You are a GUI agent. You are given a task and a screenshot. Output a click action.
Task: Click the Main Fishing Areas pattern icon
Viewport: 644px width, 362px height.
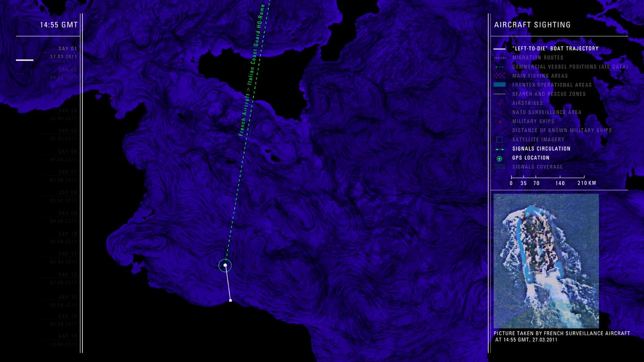[x=499, y=76]
